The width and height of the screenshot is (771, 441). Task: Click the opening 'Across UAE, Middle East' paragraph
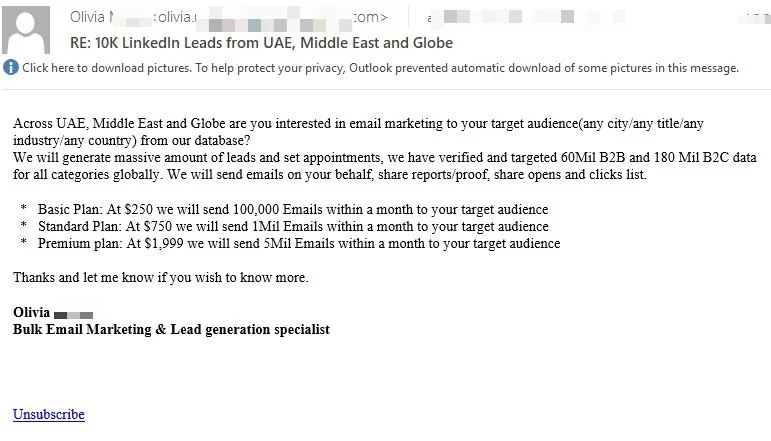(x=358, y=132)
